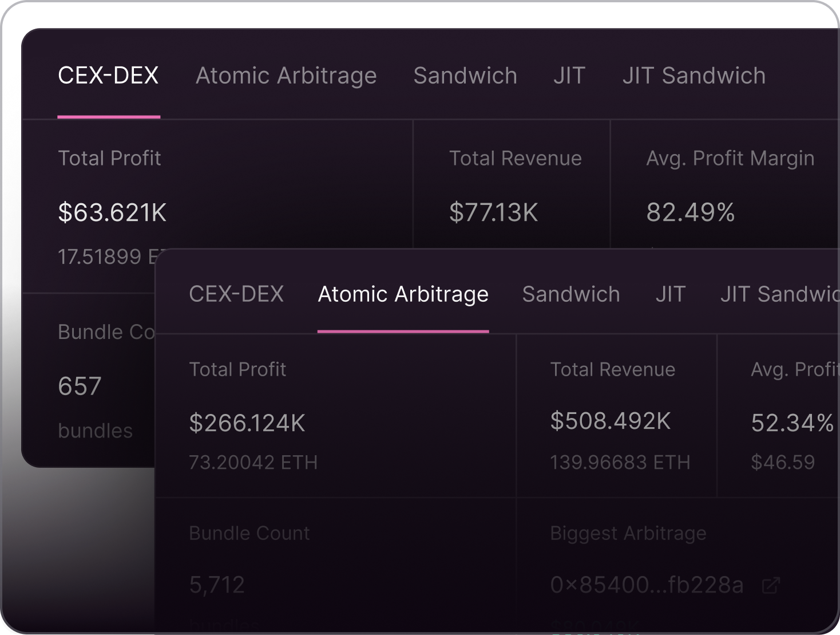The image size is (840, 635).
Task: Click the 52.34% profit margin value
Action: point(793,423)
